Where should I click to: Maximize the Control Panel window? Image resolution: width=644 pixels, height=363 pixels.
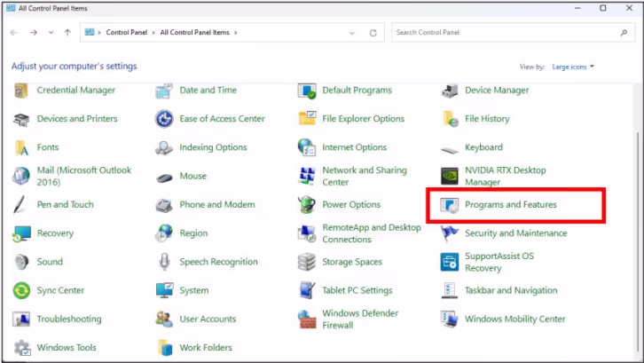point(603,8)
